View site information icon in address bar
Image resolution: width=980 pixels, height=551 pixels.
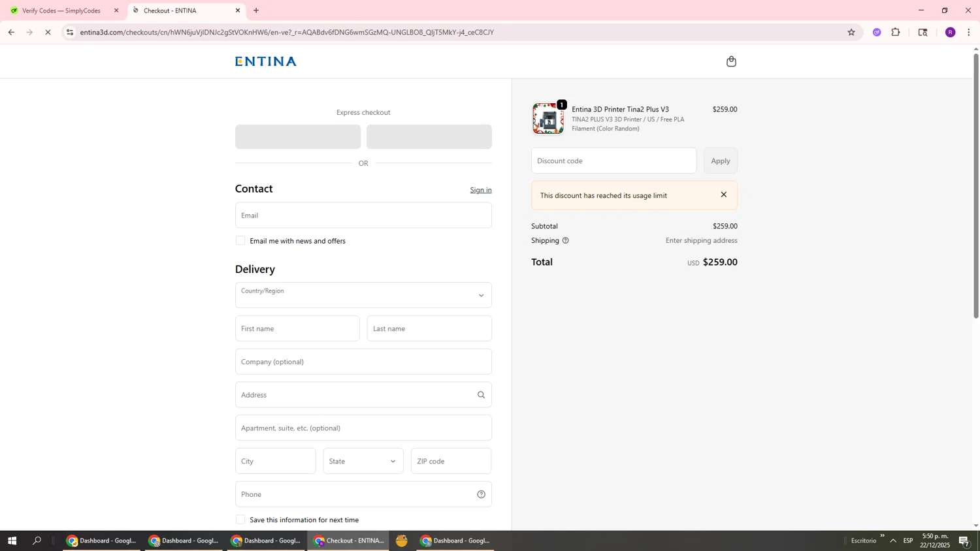(70, 32)
